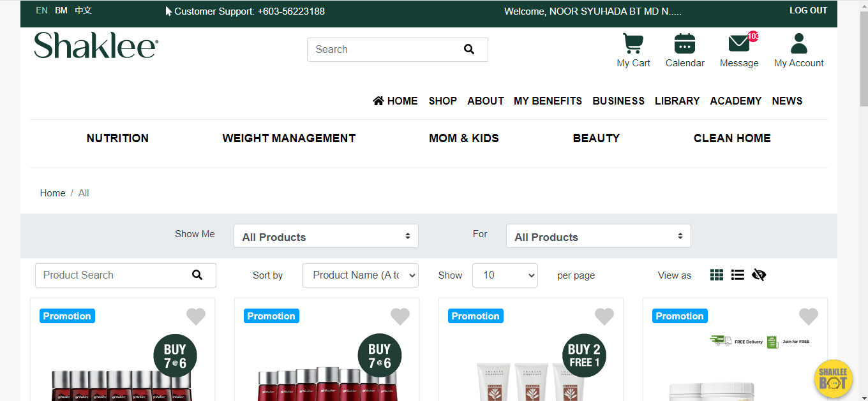868x401 pixels.
Task: Favorite the first product with heart icon
Action: pyautogui.click(x=196, y=316)
